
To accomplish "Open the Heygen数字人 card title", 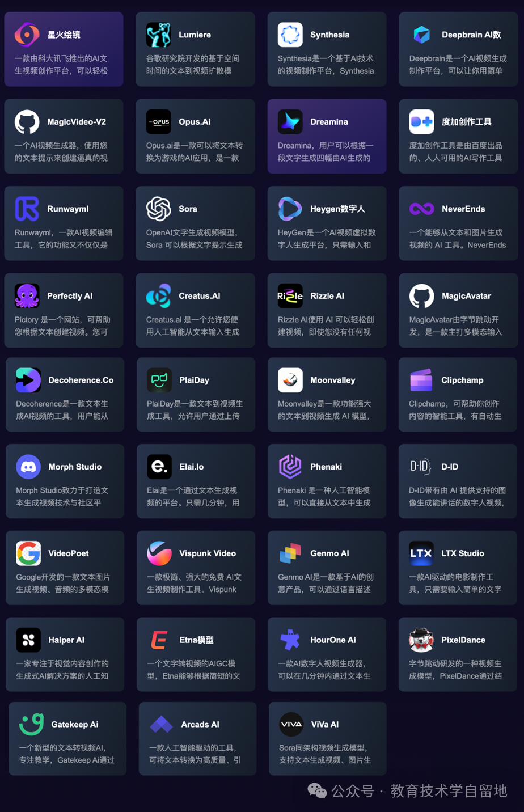I will click(337, 209).
